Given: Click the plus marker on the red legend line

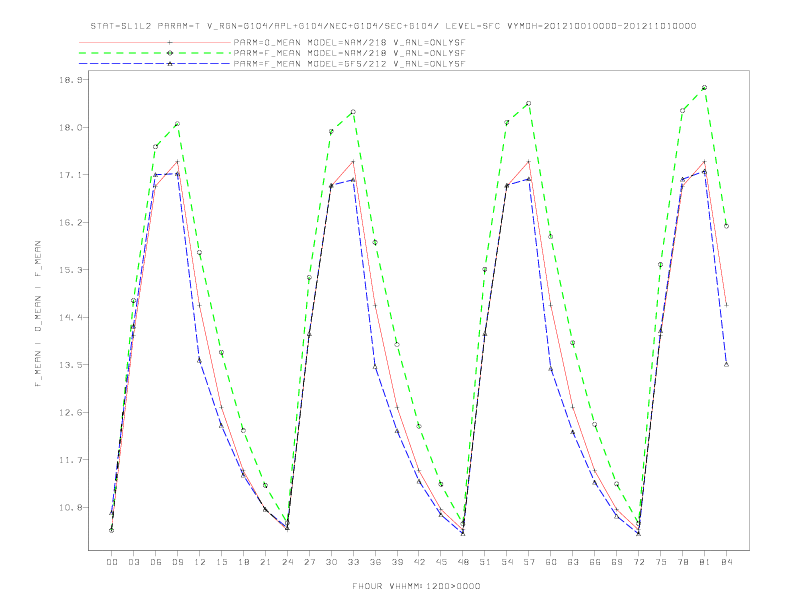Looking at the screenshot, I should pos(170,42).
